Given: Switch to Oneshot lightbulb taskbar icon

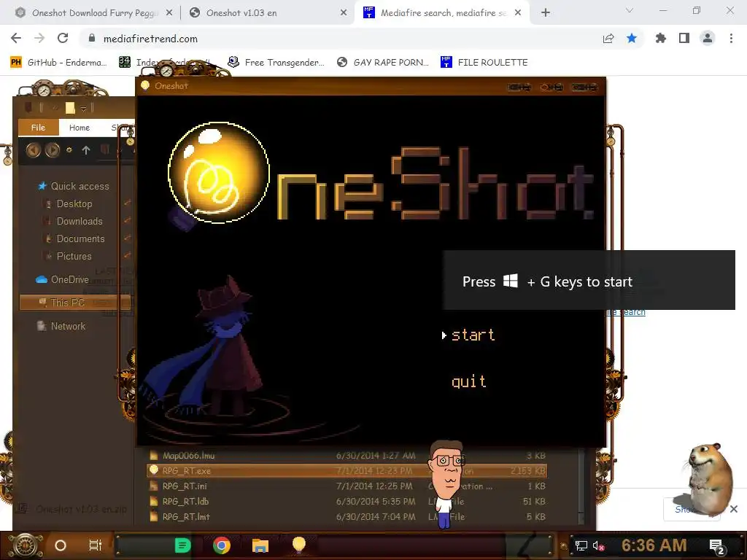Looking at the screenshot, I should [298, 545].
